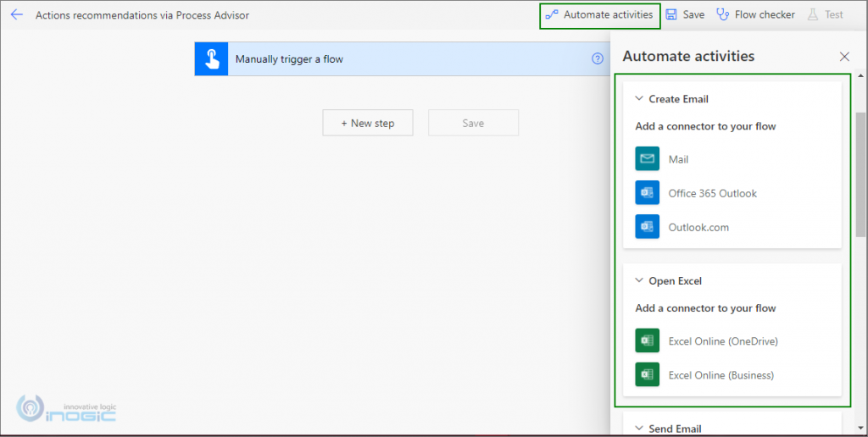This screenshot has width=868, height=437.
Task: Click the Test toolbar button
Action: 825,14
